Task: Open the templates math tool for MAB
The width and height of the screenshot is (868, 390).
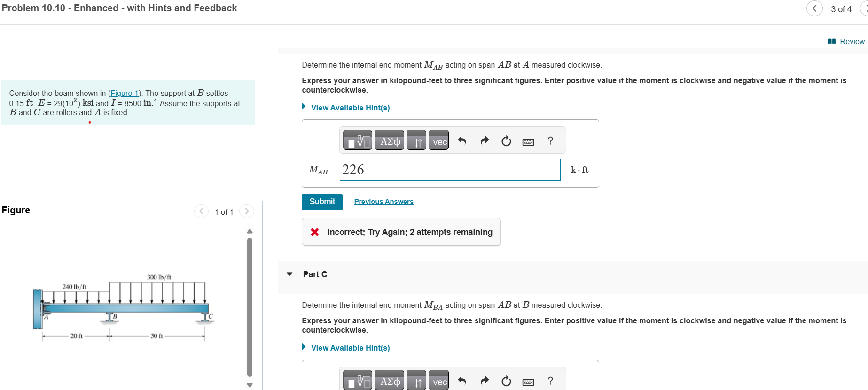Action: coord(358,140)
